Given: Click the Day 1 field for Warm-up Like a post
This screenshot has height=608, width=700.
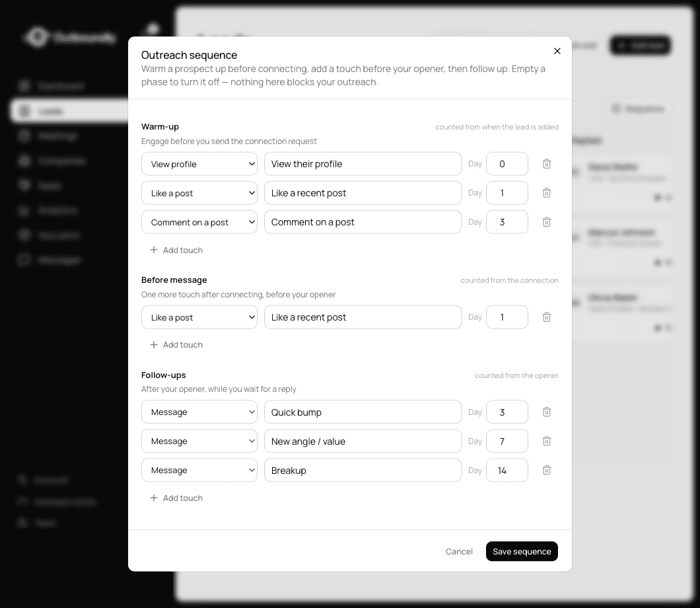Looking at the screenshot, I should click(x=507, y=193).
